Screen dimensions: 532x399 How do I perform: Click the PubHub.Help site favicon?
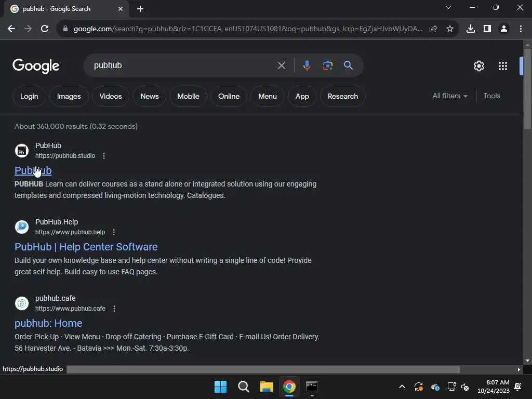click(x=22, y=227)
